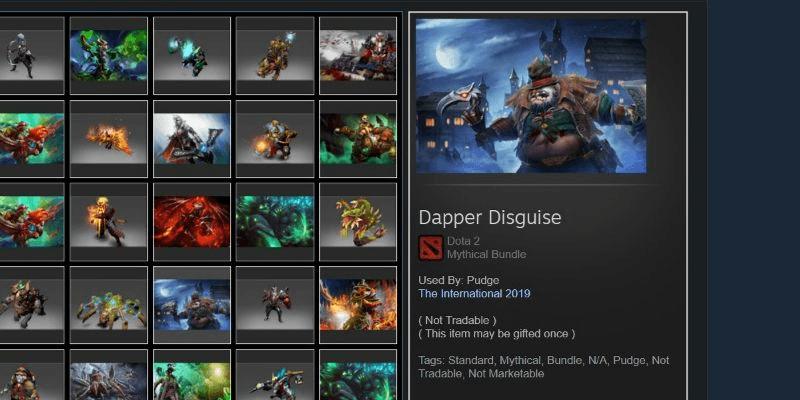This screenshot has height=400, width=800.
Task: Open the bloody red-and-white battlefield artwork item
Action: [x=358, y=56]
